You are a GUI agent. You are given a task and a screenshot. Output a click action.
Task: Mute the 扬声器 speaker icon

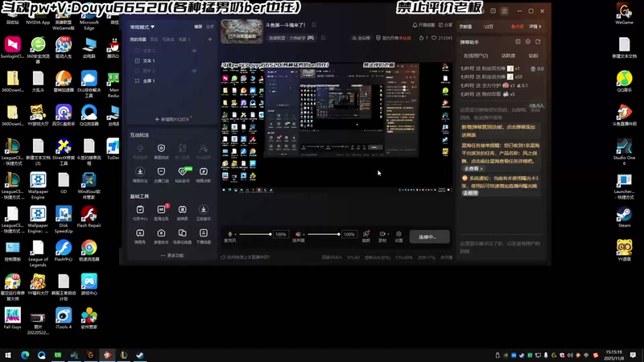point(298,234)
